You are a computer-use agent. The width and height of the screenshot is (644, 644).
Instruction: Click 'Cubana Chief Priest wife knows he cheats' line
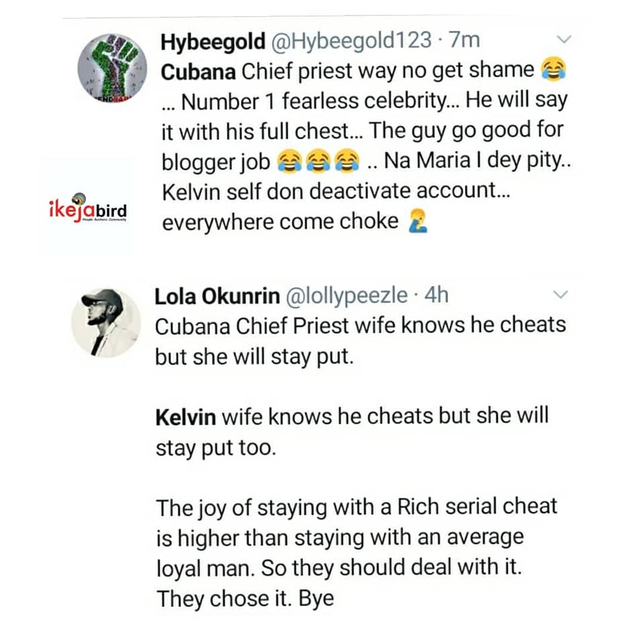tap(360, 325)
